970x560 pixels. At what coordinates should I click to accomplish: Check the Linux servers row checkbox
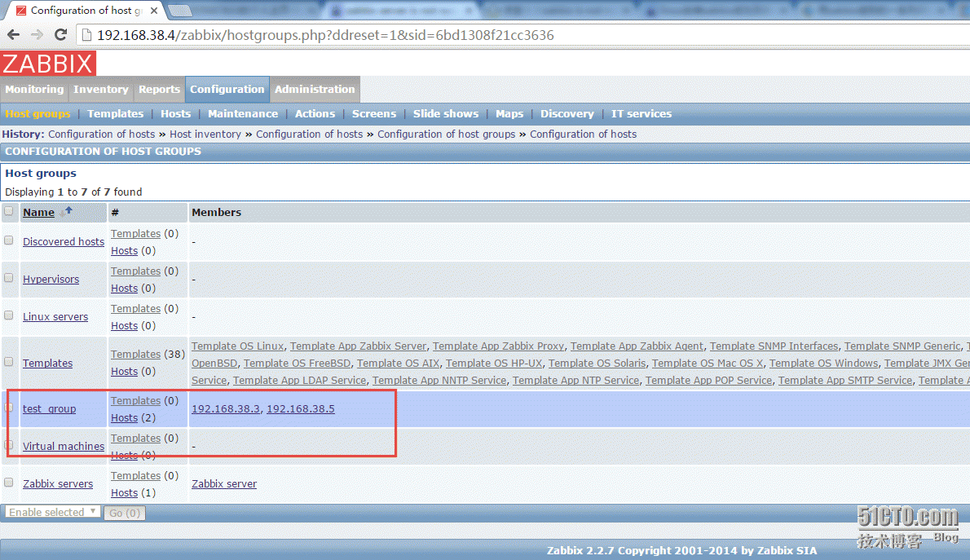(9, 315)
